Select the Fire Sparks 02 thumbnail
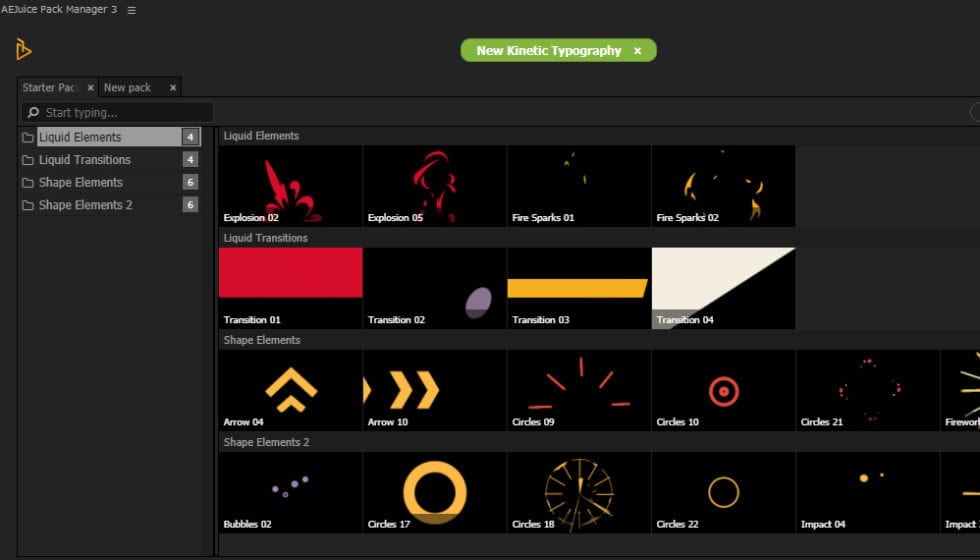The height and width of the screenshot is (560, 980). pos(724,186)
